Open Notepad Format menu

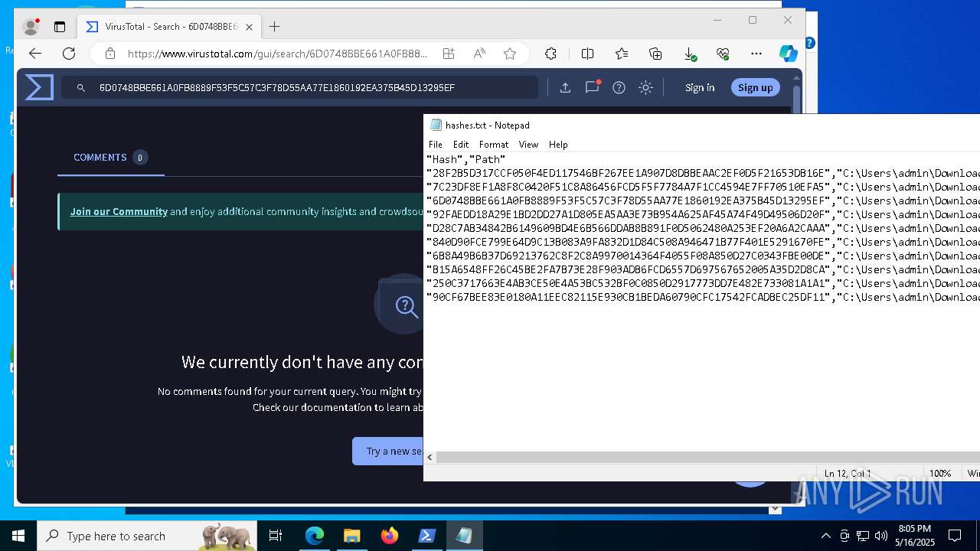pos(494,144)
